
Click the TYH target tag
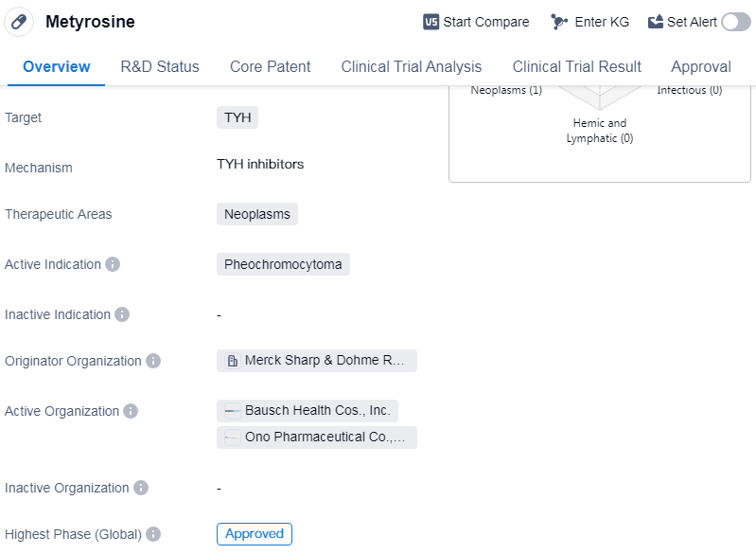pyautogui.click(x=237, y=117)
